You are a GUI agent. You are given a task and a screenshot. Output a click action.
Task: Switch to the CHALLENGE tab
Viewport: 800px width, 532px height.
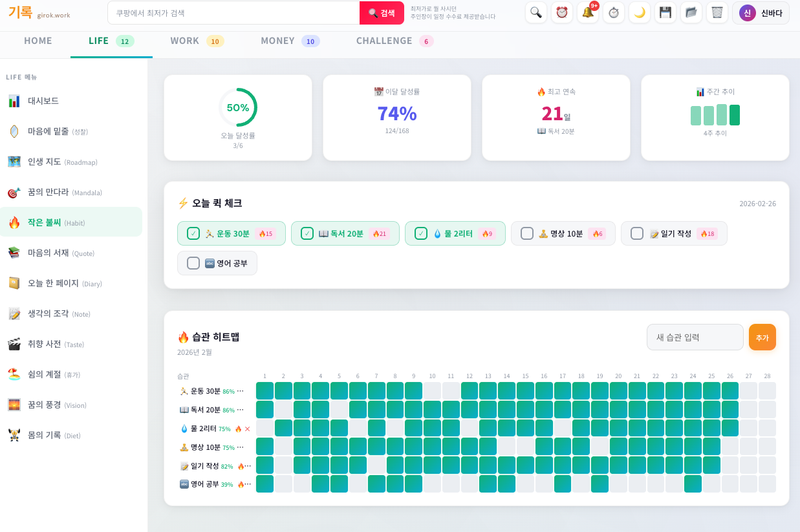(395, 41)
